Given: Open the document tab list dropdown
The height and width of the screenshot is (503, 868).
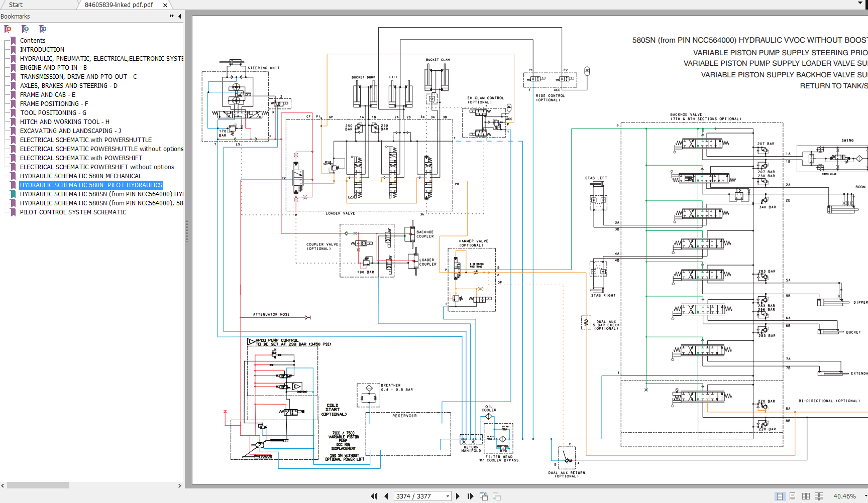Looking at the screenshot, I should coord(860,4).
